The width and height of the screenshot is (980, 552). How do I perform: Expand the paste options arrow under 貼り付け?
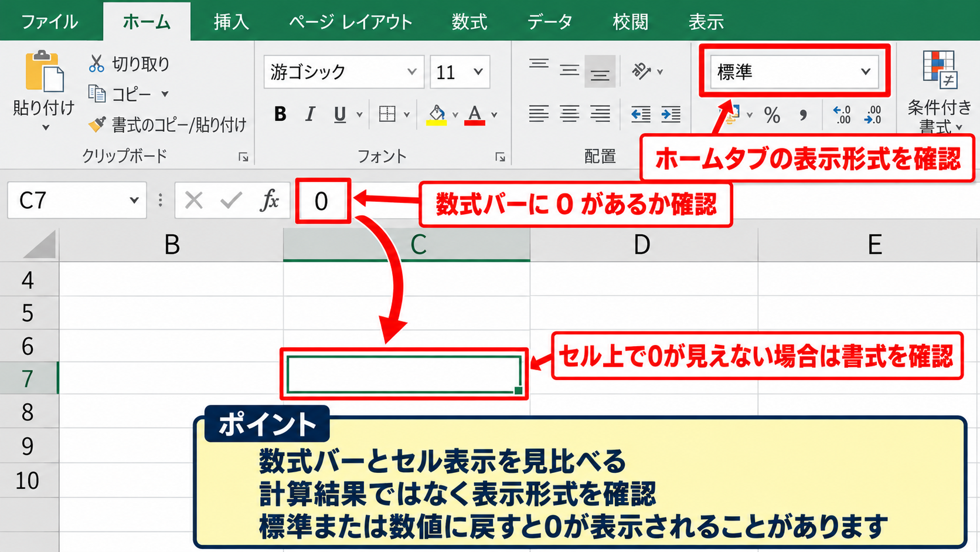pyautogui.click(x=45, y=127)
